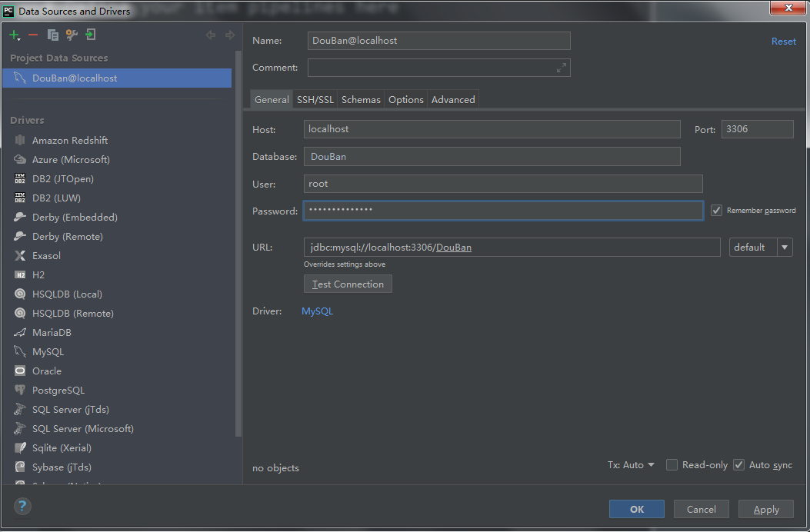Confirm with the OK button

tap(636, 509)
